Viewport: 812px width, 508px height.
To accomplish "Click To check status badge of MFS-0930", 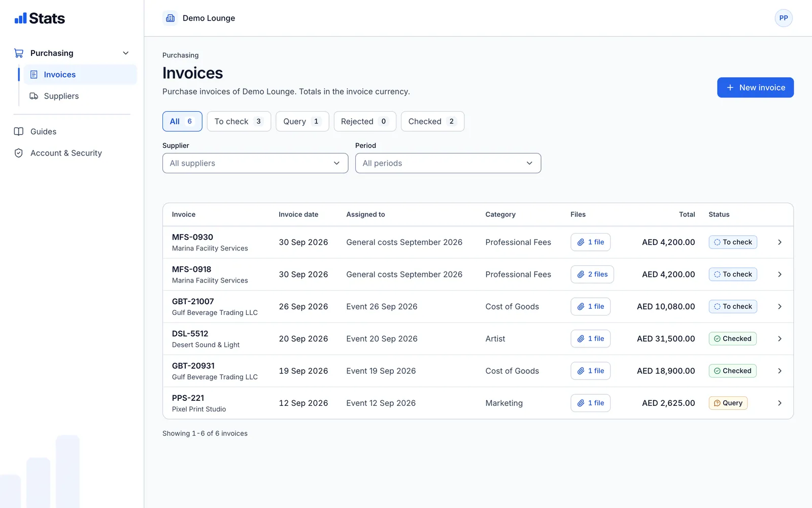I will click(733, 242).
